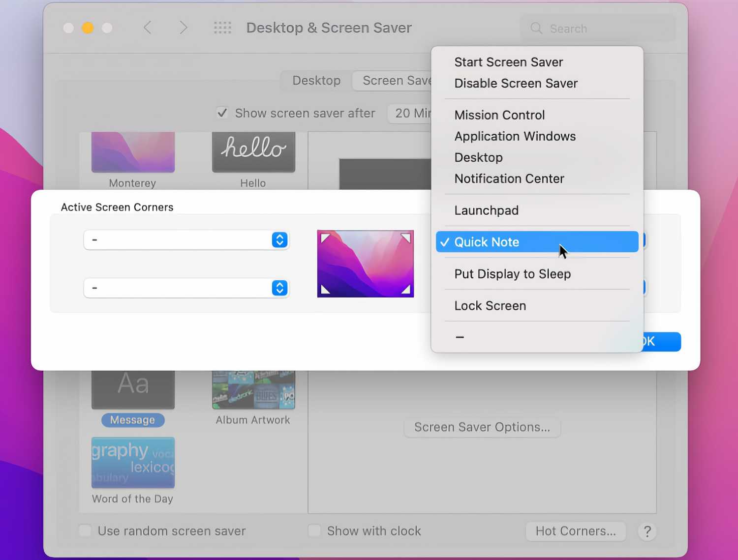The height and width of the screenshot is (560, 738).
Task: Select the Hello screen saver thumbnail
Action: [253, 152]
